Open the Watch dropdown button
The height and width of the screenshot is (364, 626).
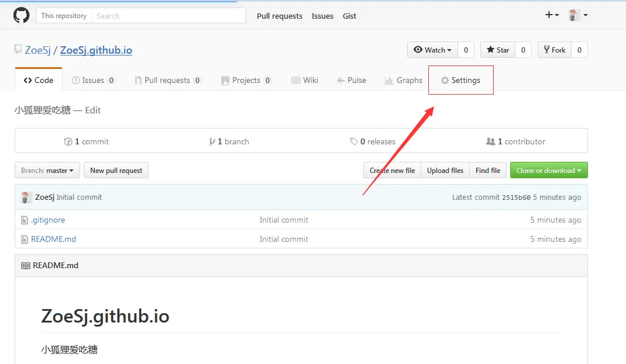pos(433,50)
